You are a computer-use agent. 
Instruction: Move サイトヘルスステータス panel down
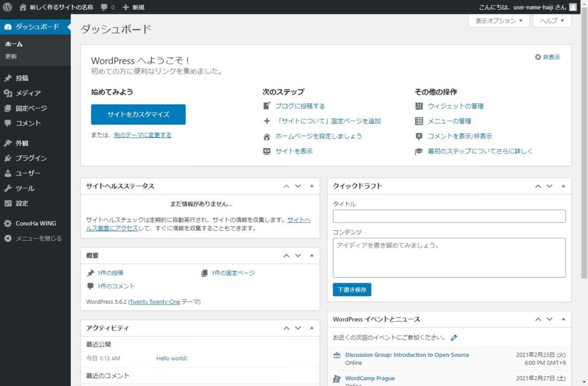pyautogui.click(x=298, y=186)
